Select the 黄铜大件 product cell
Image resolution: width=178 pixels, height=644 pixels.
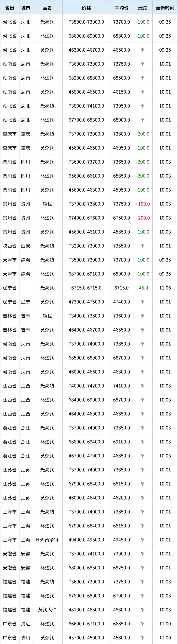[47, 610]
